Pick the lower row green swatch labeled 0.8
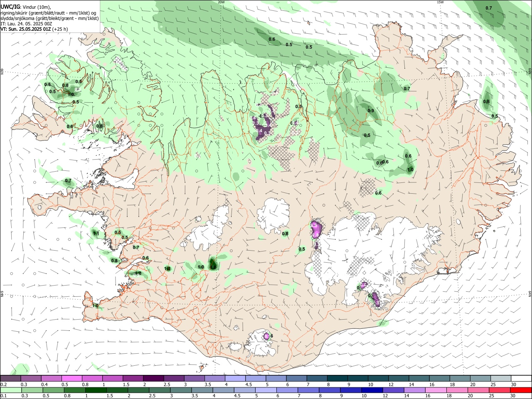Viewport: 532px width, 399px height. [75, 390]
